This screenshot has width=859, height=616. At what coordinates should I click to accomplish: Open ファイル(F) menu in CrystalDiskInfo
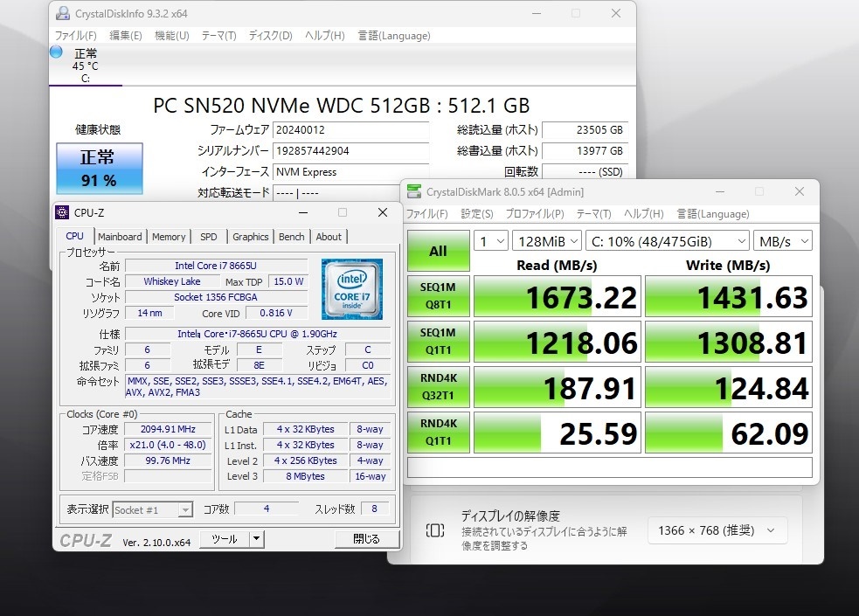coord(76,36)
